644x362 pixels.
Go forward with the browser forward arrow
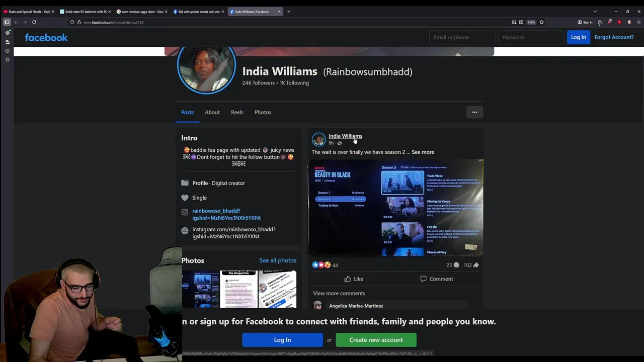pyautogui.click(x=25, y=22)
